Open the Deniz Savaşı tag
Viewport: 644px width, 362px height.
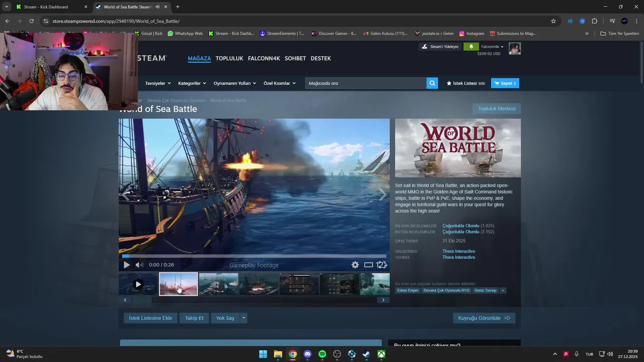[x=486, y=291]
